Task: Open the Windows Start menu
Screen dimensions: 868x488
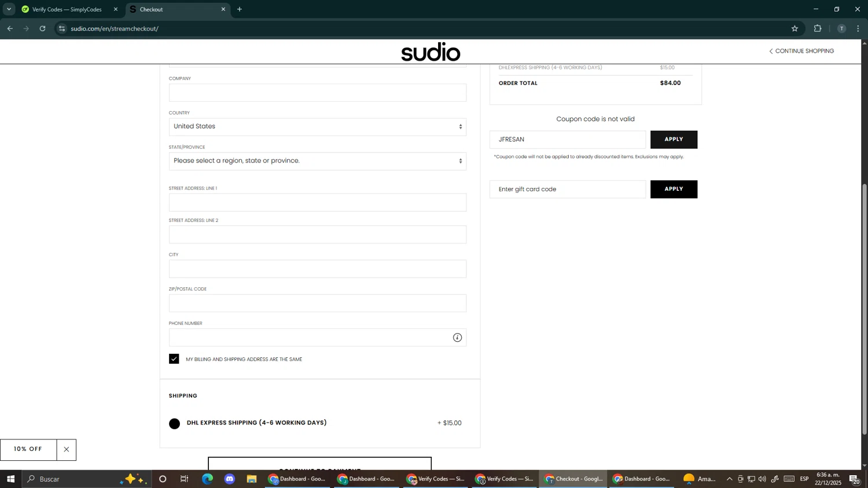Action: [10, 479]
